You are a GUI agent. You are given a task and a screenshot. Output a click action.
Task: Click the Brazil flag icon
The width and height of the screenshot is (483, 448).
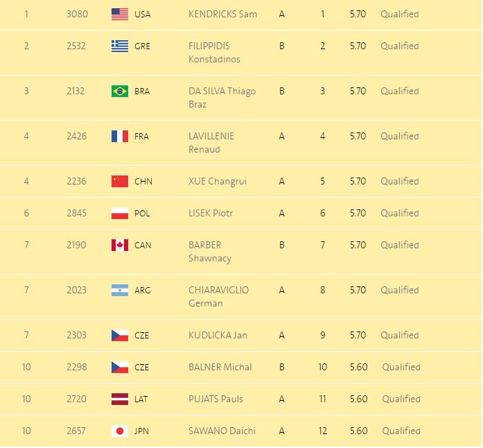[120, 91]
